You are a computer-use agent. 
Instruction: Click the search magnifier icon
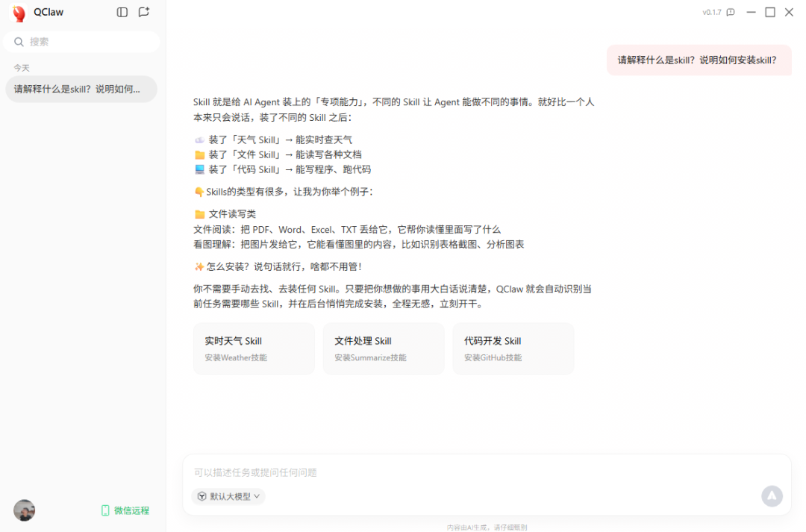coord(19,42)
